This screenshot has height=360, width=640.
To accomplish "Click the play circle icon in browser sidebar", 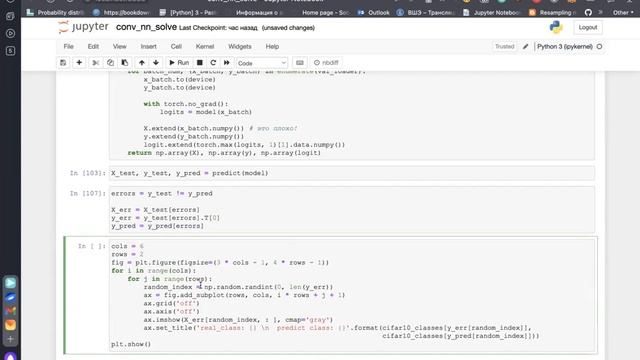I will [x=11, y=33].
